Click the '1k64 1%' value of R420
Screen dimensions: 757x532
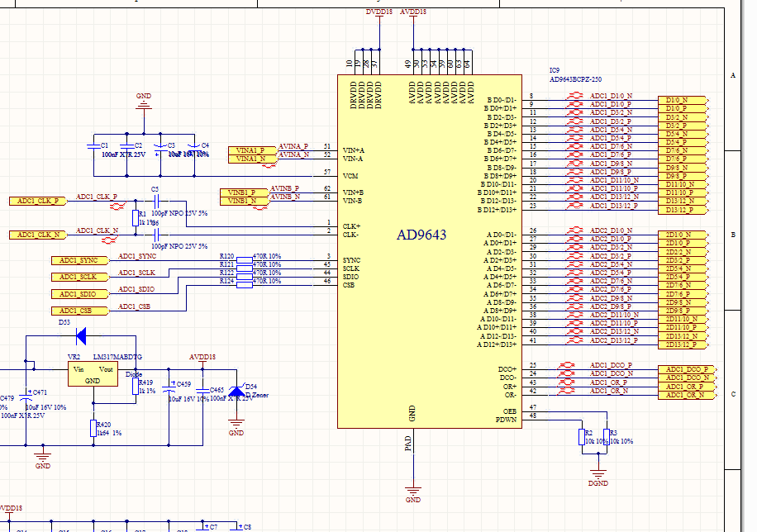coord(109,434)
